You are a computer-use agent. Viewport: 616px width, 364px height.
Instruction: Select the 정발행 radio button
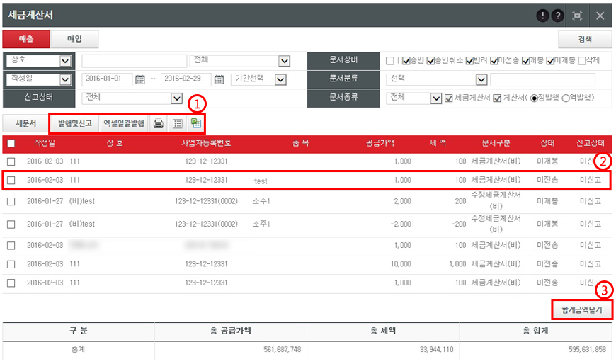(534, 98)
